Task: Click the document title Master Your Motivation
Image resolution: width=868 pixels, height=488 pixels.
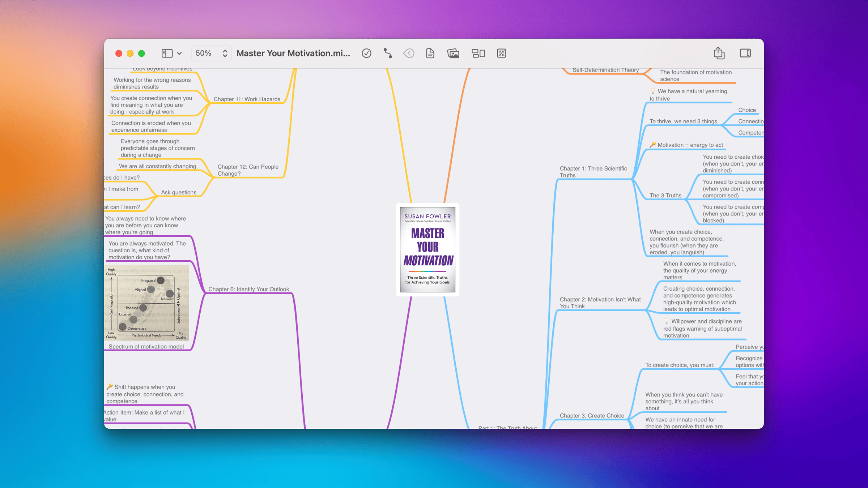Action: pyautogui.click(x=293, y=53)
